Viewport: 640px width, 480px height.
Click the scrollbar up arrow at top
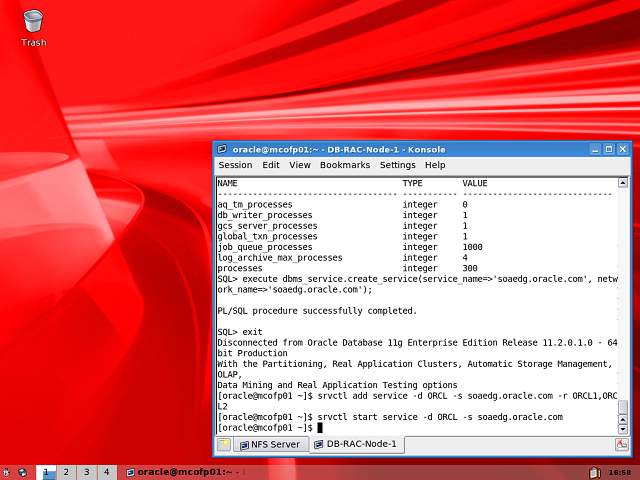[x=622, y=183]
